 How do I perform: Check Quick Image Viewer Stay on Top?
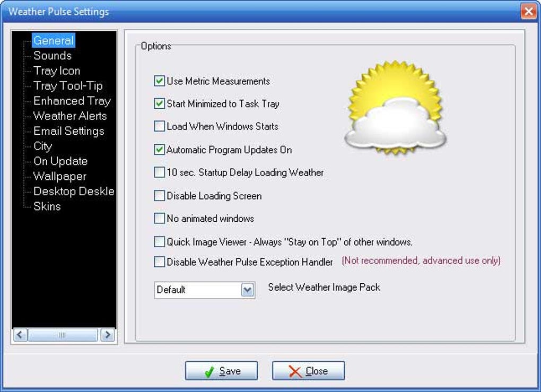[159, 241]
